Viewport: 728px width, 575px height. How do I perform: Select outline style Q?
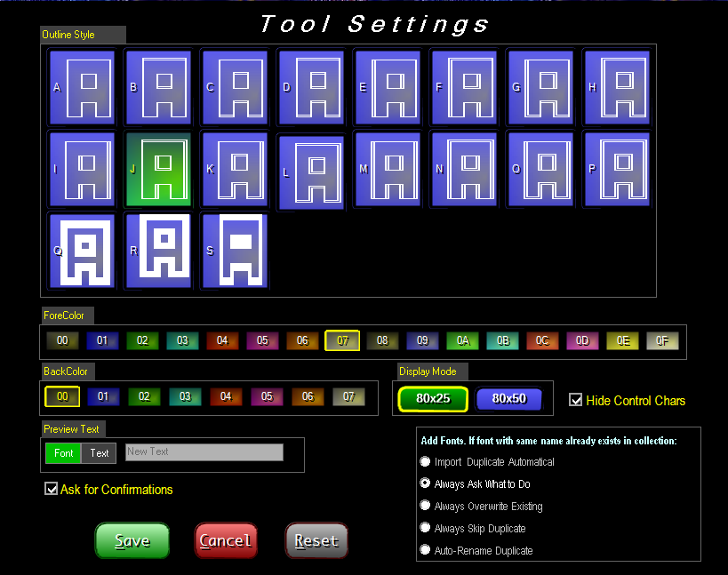(x=82, y=252)
